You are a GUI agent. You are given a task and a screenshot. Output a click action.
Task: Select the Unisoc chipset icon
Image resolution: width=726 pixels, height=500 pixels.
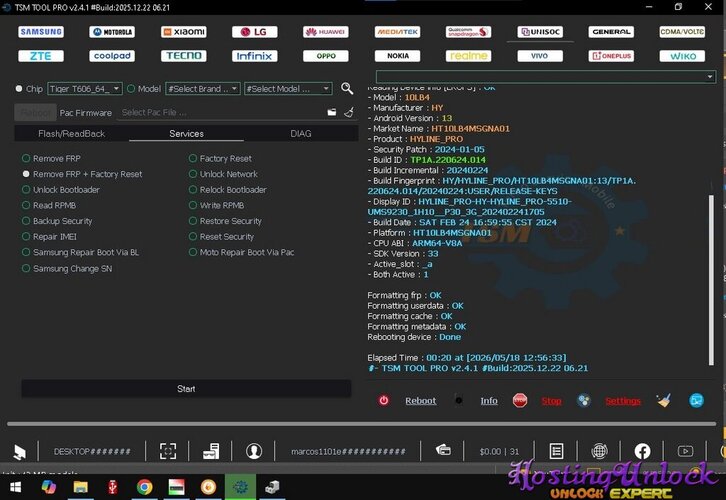point(540,31)
